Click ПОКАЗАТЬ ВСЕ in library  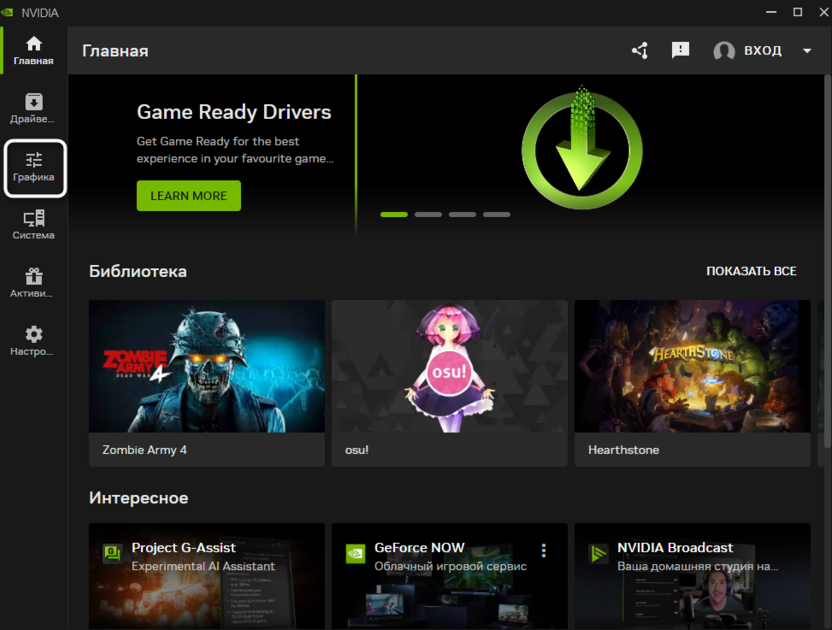pyautogui.click(x=751, y=271)
